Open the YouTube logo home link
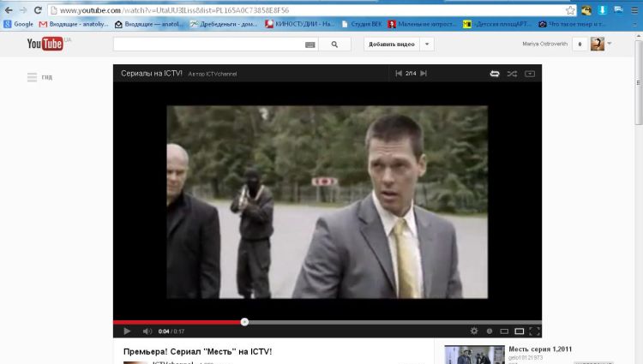Image resolution: width=643 pixels, height=364 pixels. (45, 44)
